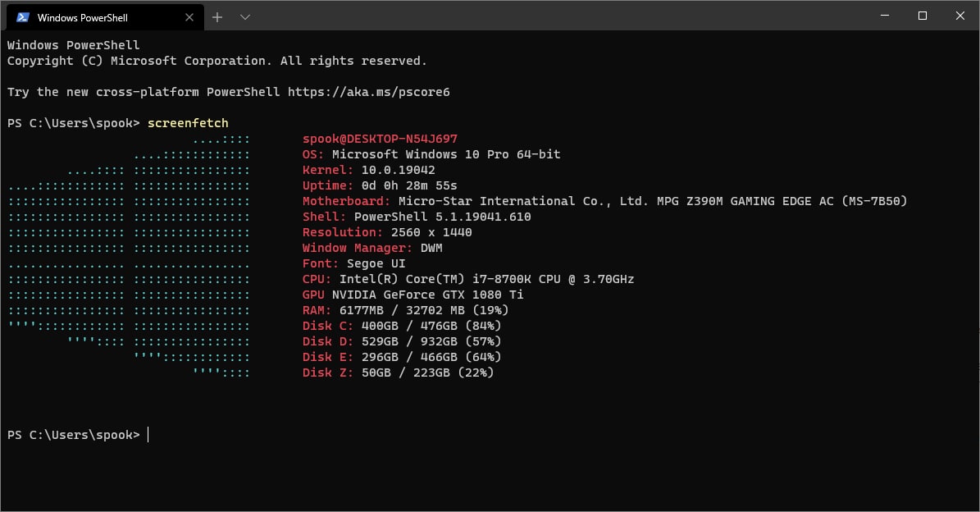Click the 'Disk D: 529GB / 932GB' line
The image size is (980, 512).
[402, 342]
